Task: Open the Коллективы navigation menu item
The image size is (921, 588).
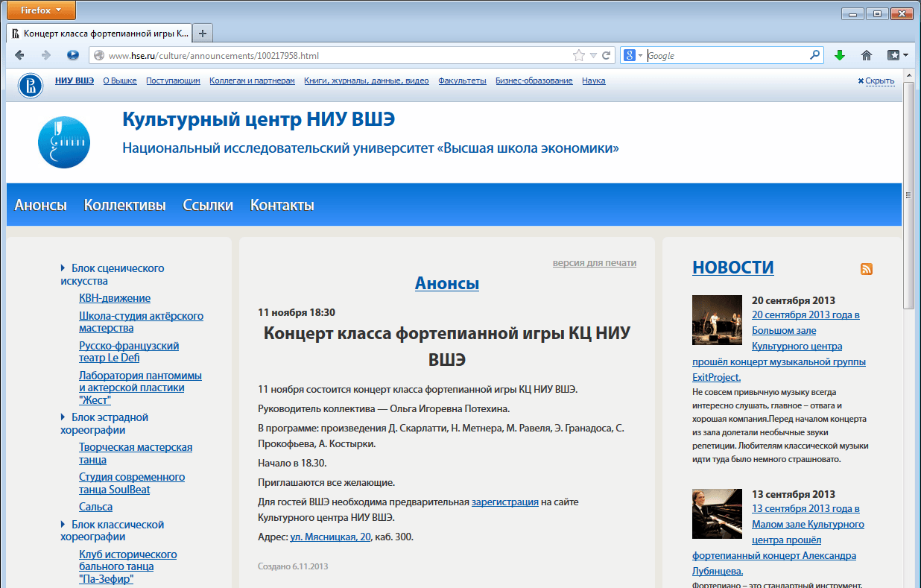Action: click(x=124, y=205)
